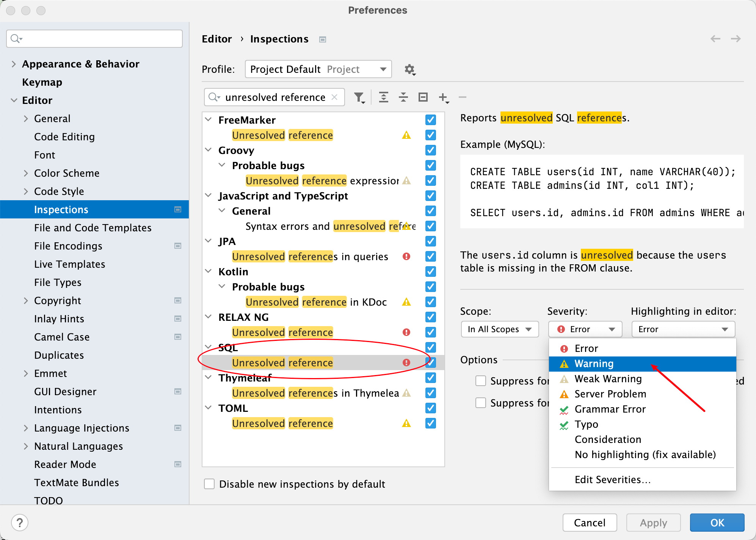
Task: Click the Expand All tree icon
Action: [384, 97]
